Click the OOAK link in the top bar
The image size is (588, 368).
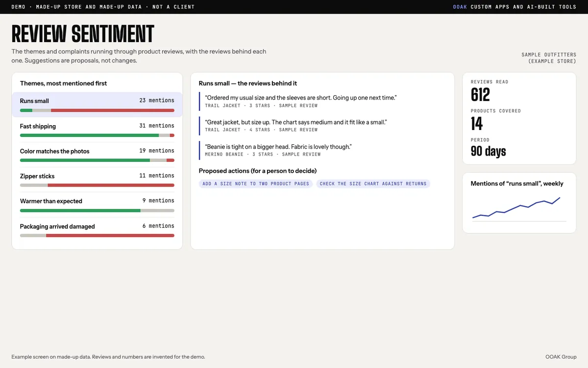460,7
